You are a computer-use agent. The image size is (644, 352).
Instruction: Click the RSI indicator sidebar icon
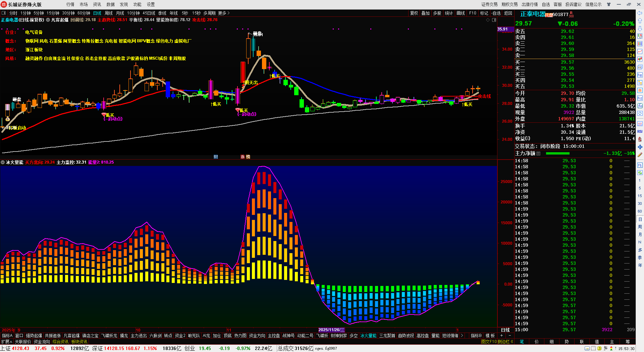coord(640,131)
